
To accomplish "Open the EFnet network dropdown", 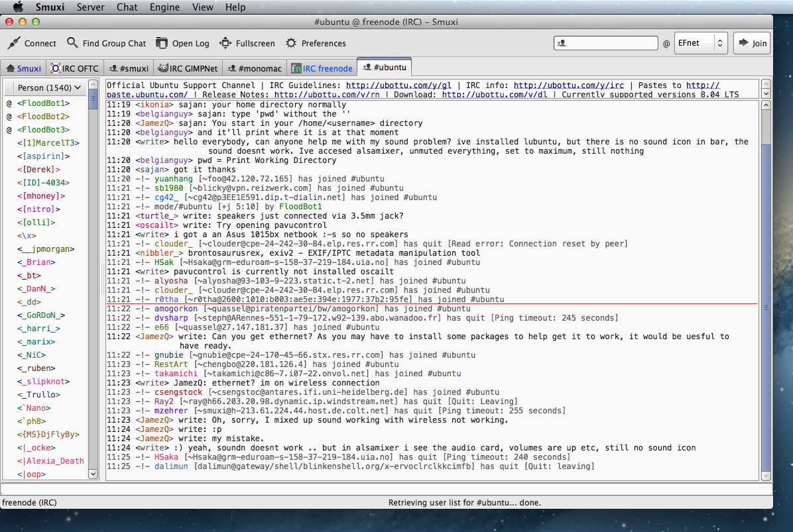I will point(701,43).
